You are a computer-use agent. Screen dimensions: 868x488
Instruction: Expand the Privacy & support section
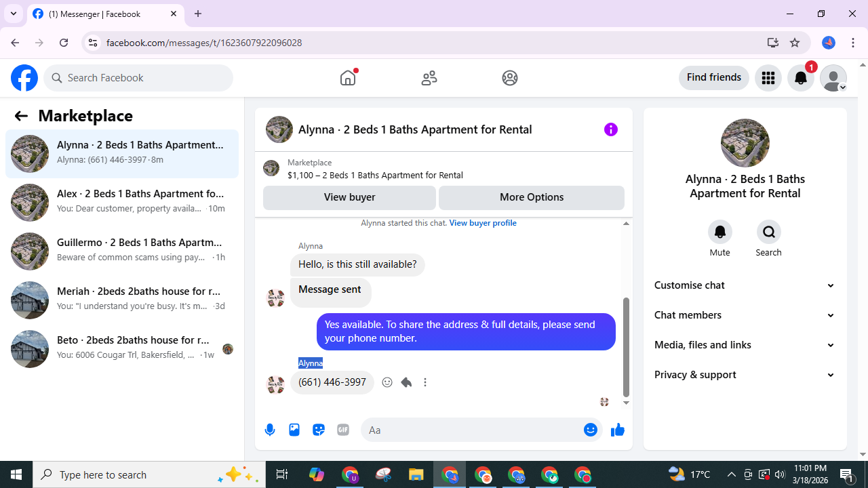pyautogui.click(x=745, y=375)
